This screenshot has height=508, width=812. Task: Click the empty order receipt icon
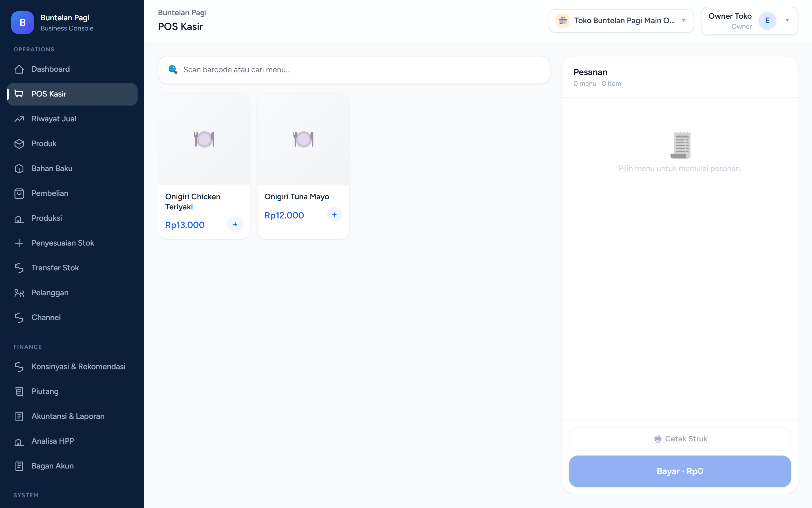click(x=680, y=145)
